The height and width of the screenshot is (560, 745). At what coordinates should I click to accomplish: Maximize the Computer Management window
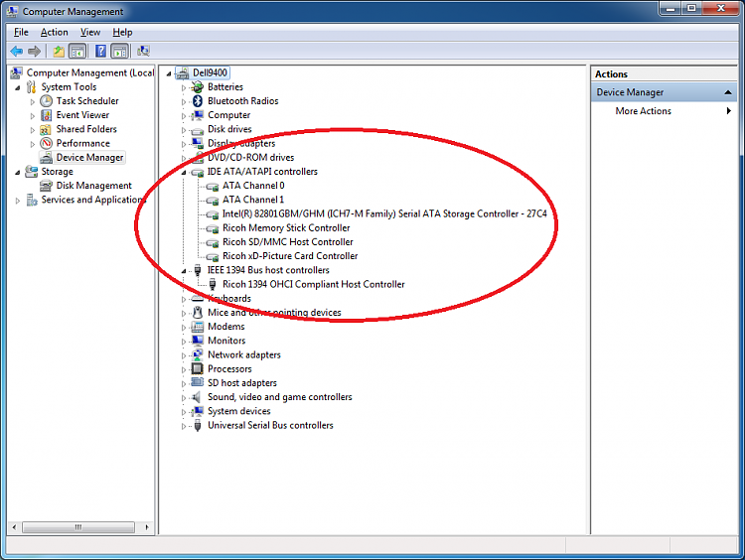coord(691,8)
